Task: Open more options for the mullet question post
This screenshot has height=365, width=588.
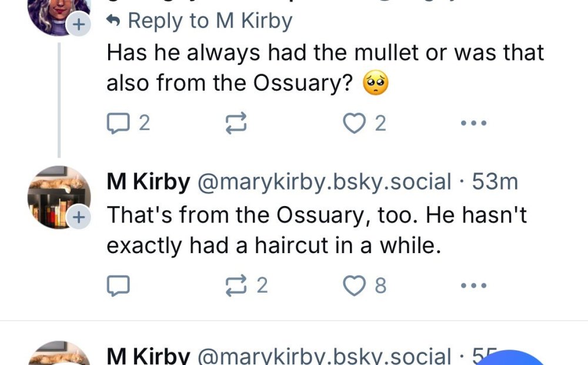Action: (474, 123)
